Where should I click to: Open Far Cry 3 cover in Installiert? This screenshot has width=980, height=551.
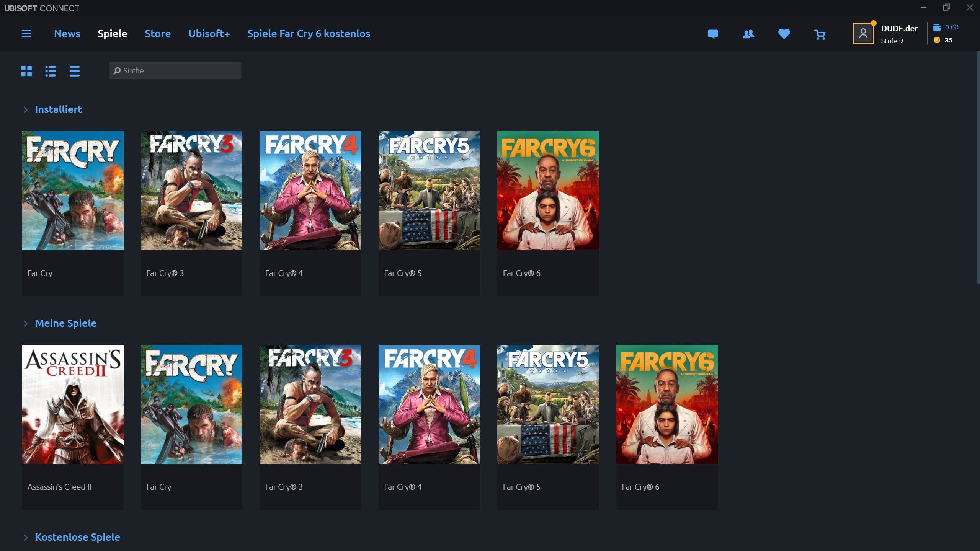coord(191,191)
